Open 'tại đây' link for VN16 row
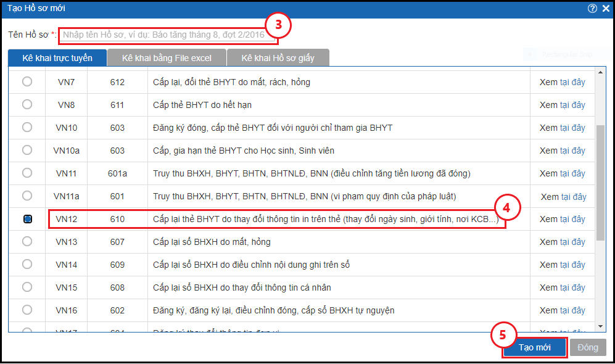 [572, 310]
